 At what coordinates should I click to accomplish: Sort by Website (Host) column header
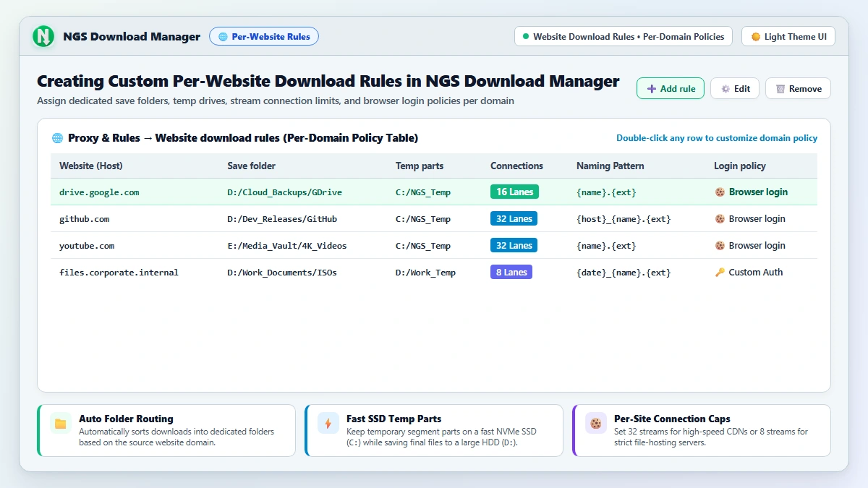(x=91, y=166)
